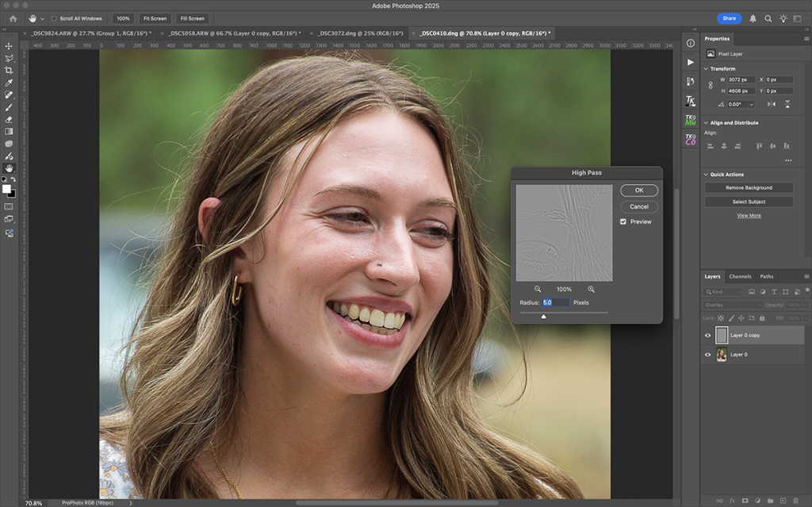Open the Kind filter dropdown in Layers panel
The height and width of the screenshot is (507, 812).
tap(722, 292)
